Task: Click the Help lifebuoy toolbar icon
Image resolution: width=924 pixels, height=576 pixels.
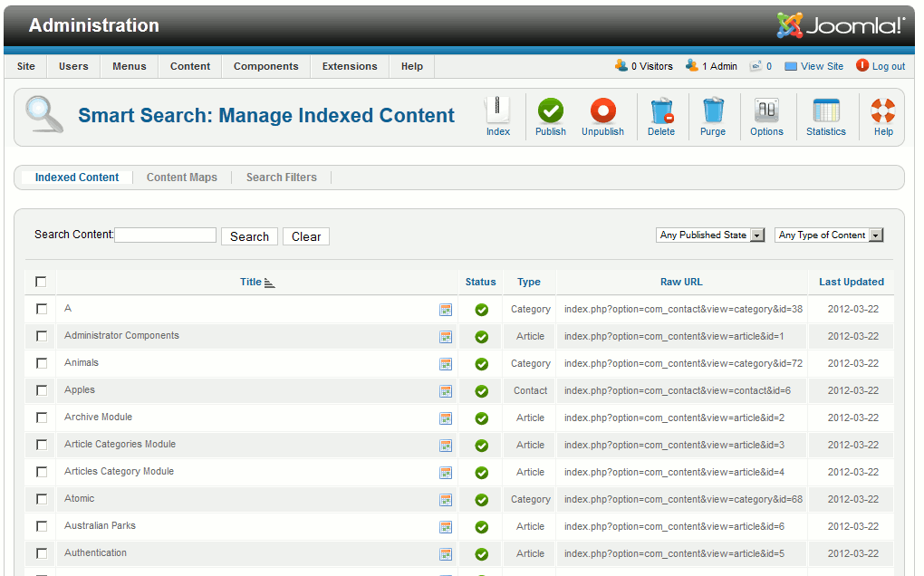Action: click(x=882, y=111)
